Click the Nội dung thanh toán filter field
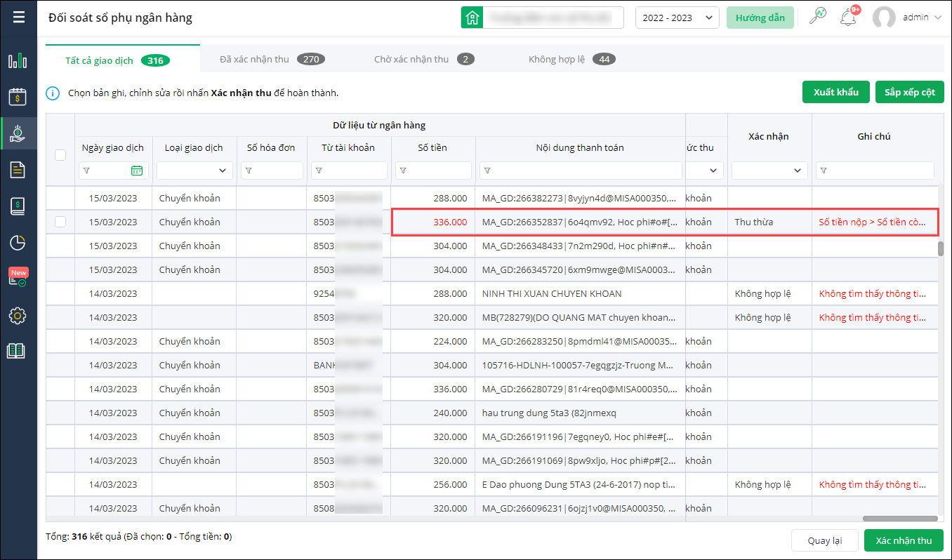Viewport: 952px width, 560px height. coord(581,171)
